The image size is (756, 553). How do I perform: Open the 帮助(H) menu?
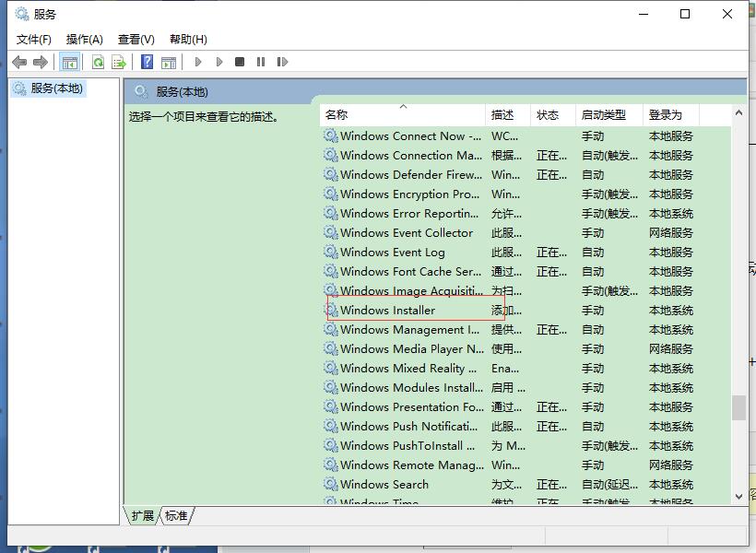tap(188, 39)
